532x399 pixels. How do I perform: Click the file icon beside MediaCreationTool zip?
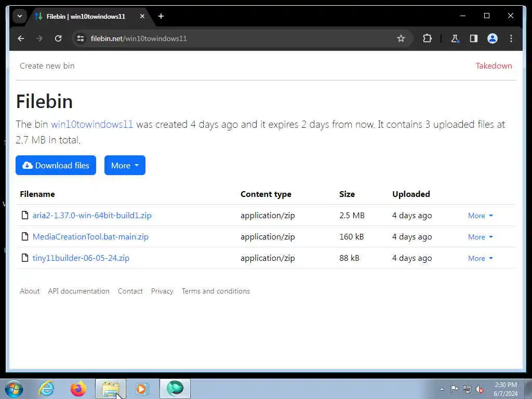(x=25, y=236)
